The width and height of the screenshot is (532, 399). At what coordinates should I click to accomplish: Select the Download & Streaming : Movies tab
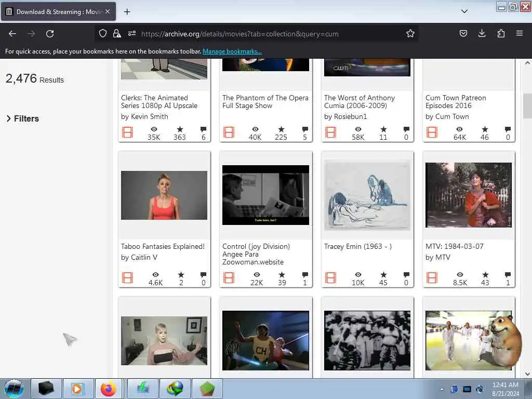[x=58, y=11]
